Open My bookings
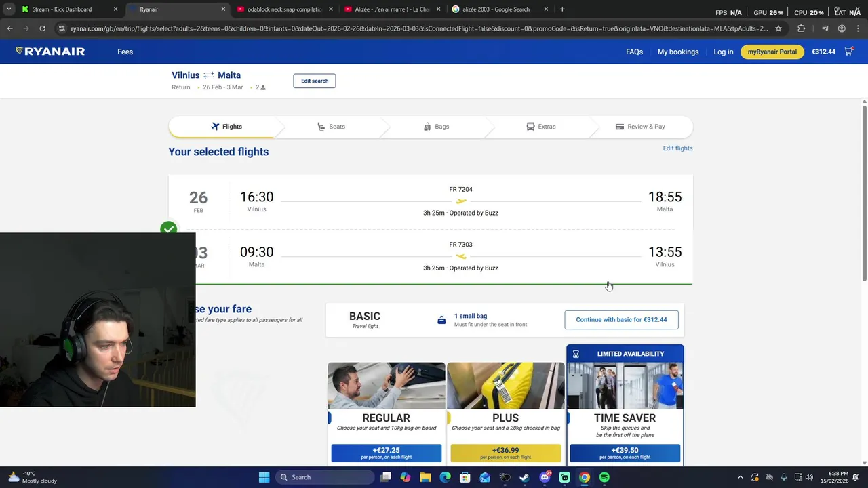This screenshot has height=488, width=868. [x=678, y=52]
